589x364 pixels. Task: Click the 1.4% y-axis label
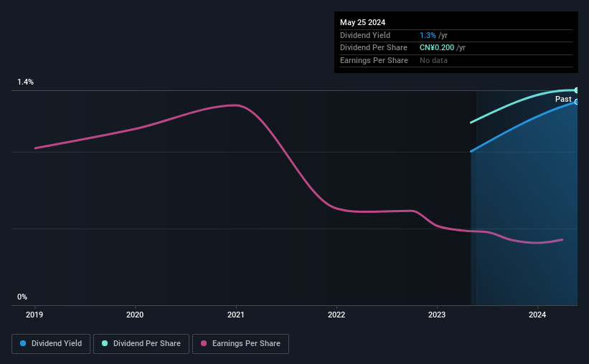(26, 82)
